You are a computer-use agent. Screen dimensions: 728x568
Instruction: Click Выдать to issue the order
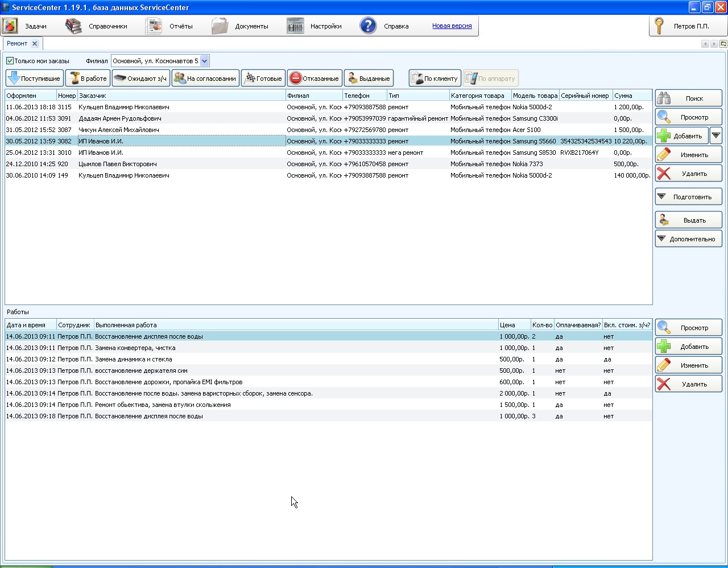click(689, 220)
